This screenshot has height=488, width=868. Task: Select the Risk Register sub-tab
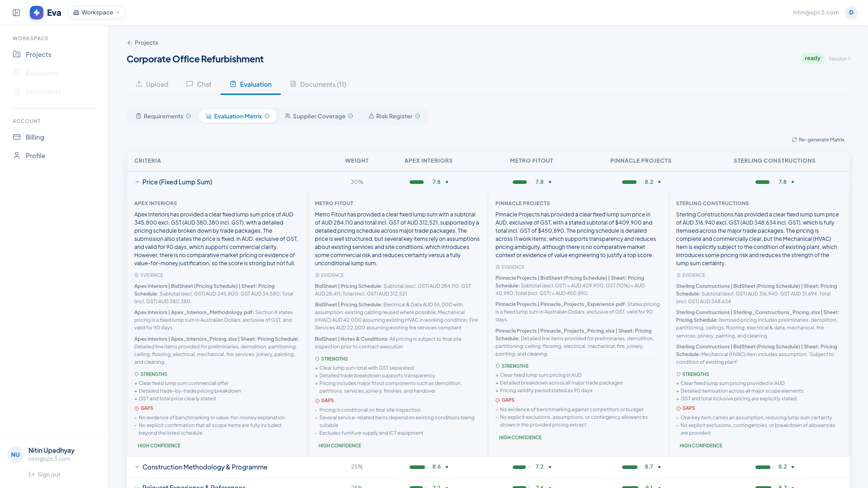point(394,117)
